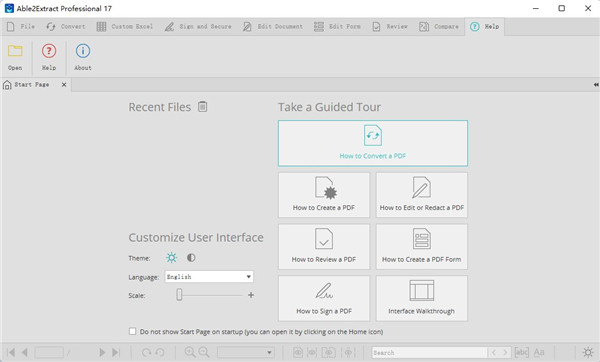Go to the first page arrow
Viewport: 600px width, 362px height.
(11, 352)
